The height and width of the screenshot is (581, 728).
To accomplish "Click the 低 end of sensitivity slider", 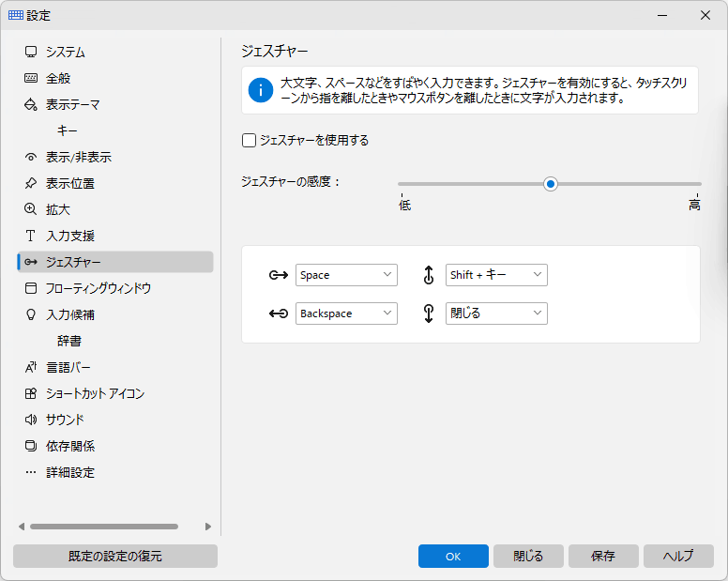I will click(404, 205).
